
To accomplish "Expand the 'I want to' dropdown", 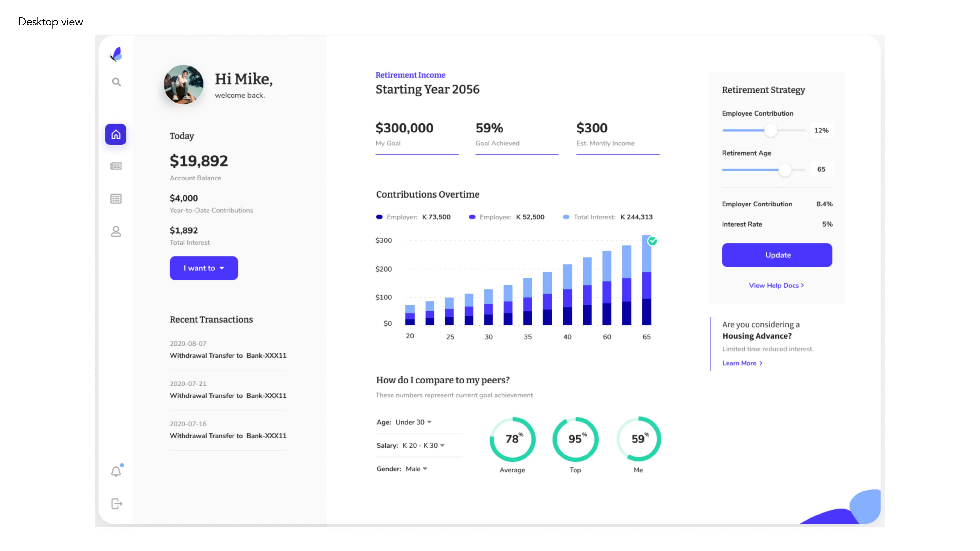I will coord(204,268).
